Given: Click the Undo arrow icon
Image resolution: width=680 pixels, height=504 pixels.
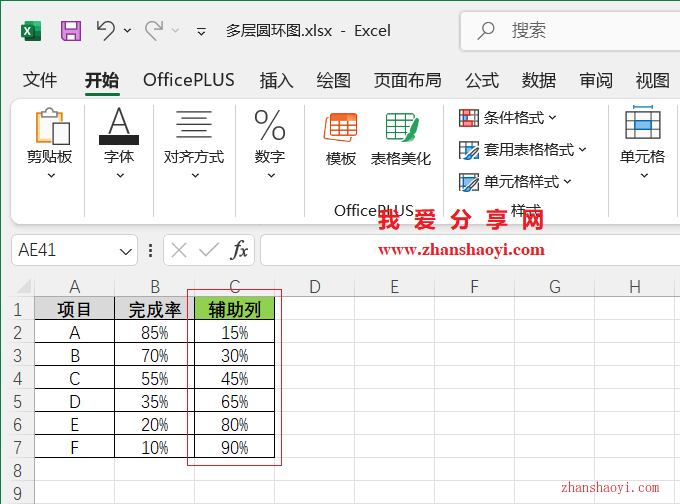Looking at the screenshot, I should [x=106, y=31].
